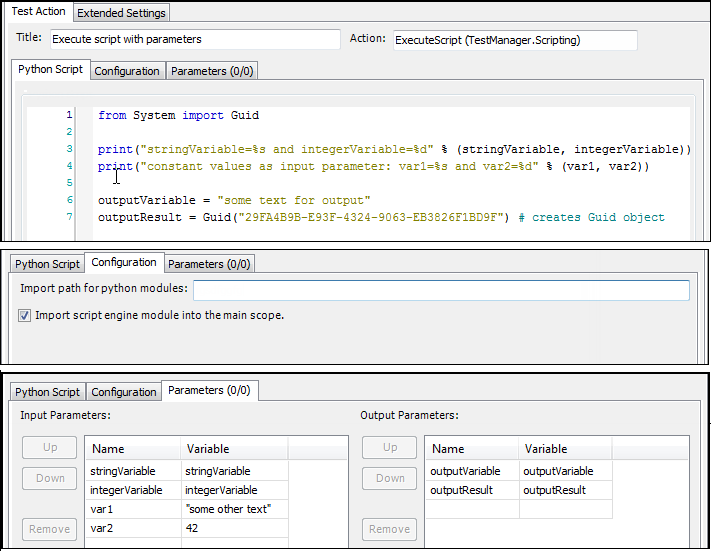Open Parameters (0/0) tab in the top panel
The image size is (711, 552).
tap(211, 71)
